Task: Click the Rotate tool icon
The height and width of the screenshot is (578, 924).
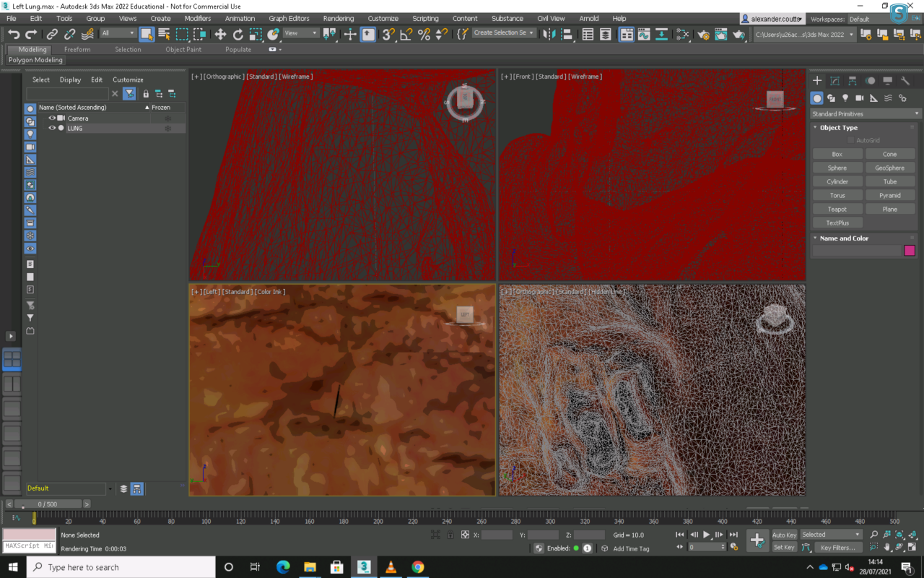Action: 238,34
